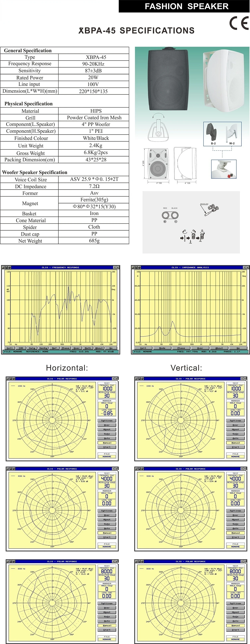The height and width of the screenshot is (644, 250).
Task: Save icon in Impedance Analysis window
Action: (x=136, y=267)
